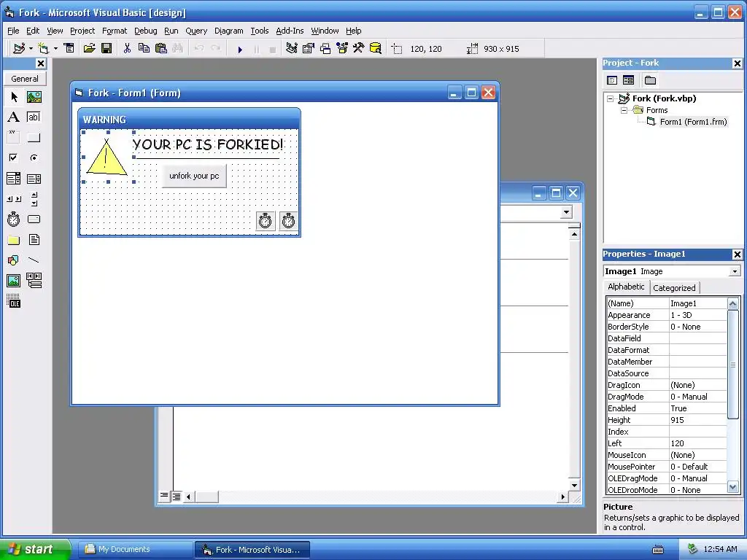Select the Data control tool
The width and height of the screenshot is (747, 560).
[x=34, y=281]
